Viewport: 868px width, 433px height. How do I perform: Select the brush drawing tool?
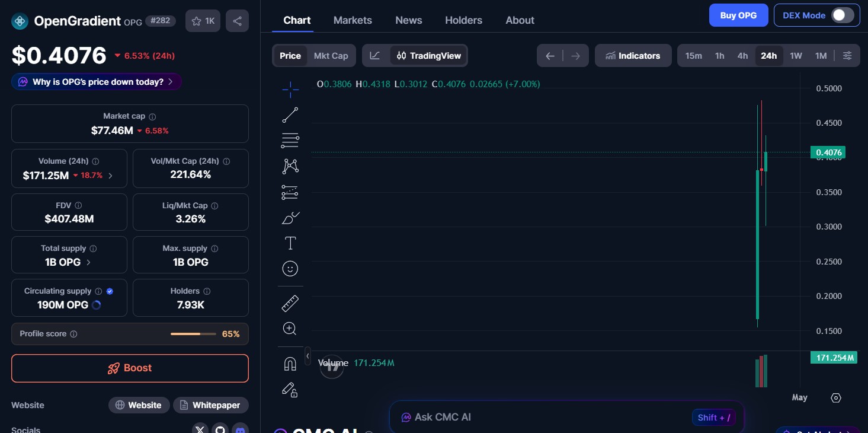(x=290, y=218)
